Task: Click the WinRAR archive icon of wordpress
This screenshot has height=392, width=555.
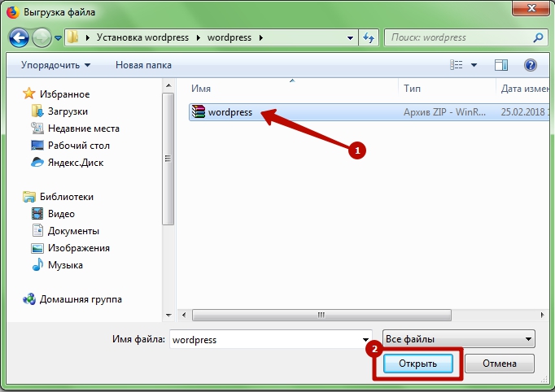Action: [199, 111]
